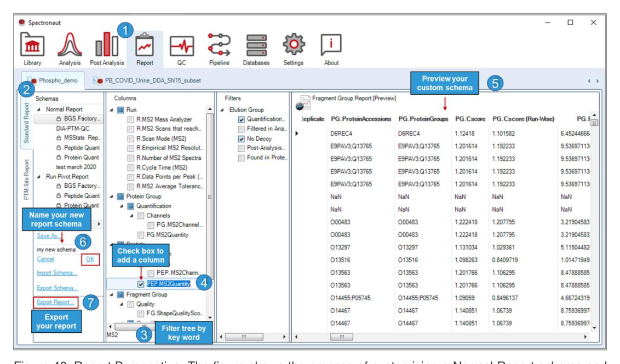Collapse the Protein Group node
The image size is (620, 364).
click(112, 197)
